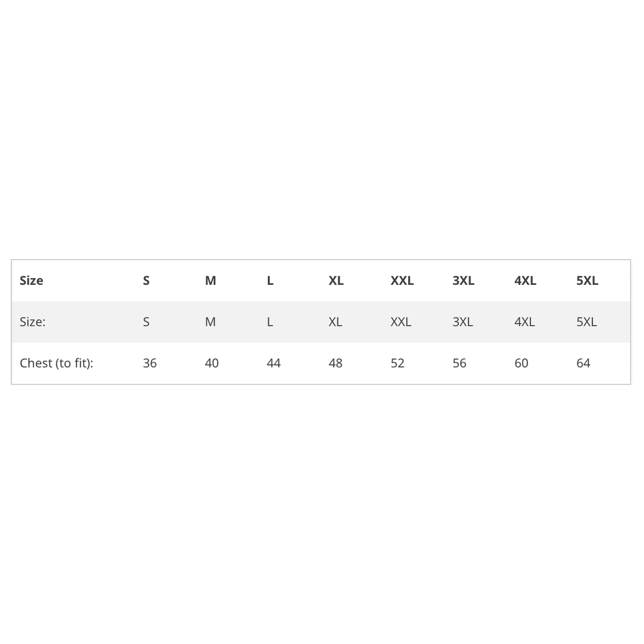Select the bold 3XL column header

[464, 280]
